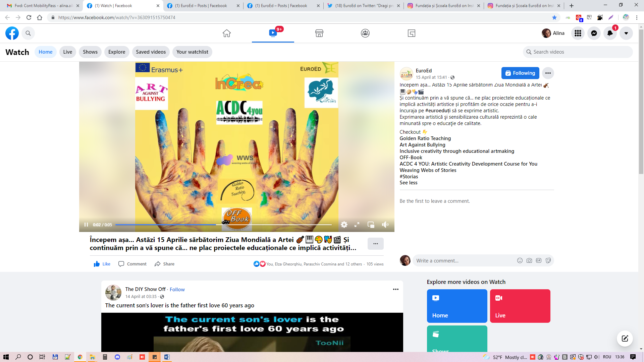Start a new message with compose icon
This screenshot has height=362, width=644.
[625, 339]
